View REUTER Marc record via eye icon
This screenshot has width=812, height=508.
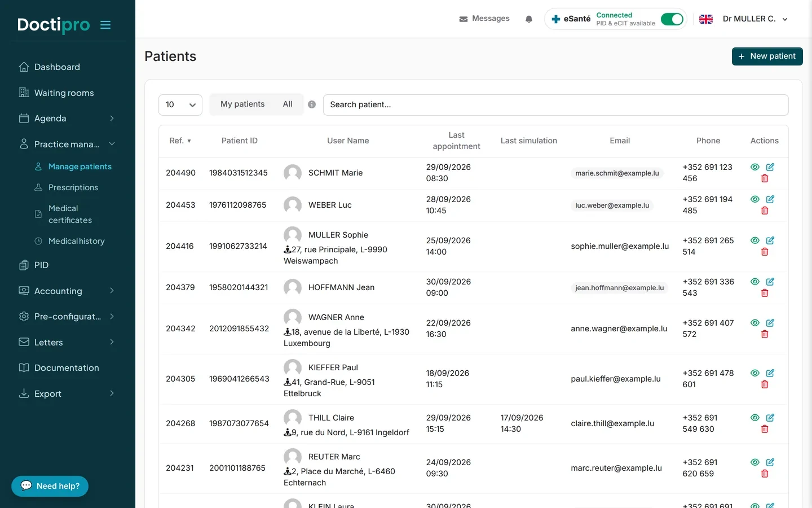[x=755, y=462]
